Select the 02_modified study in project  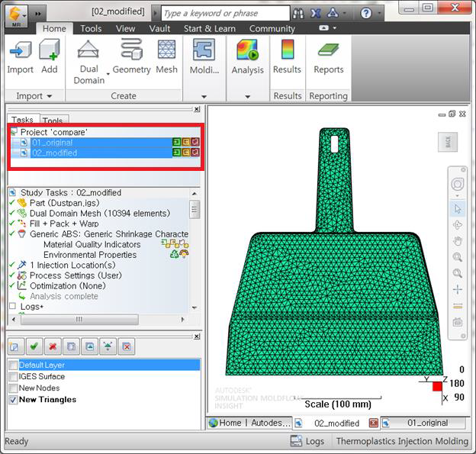coord(105,153)
